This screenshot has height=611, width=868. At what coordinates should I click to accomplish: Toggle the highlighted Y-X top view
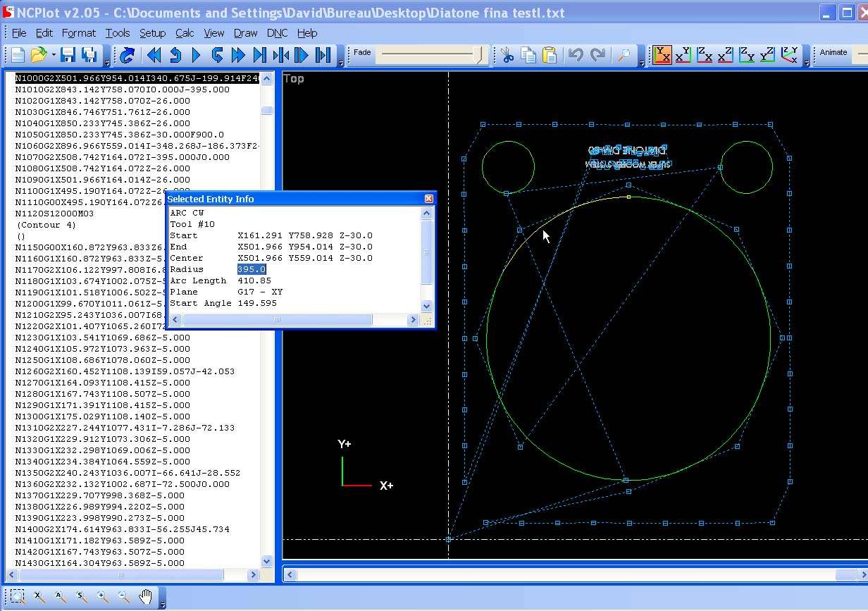[x=662, y=55]
